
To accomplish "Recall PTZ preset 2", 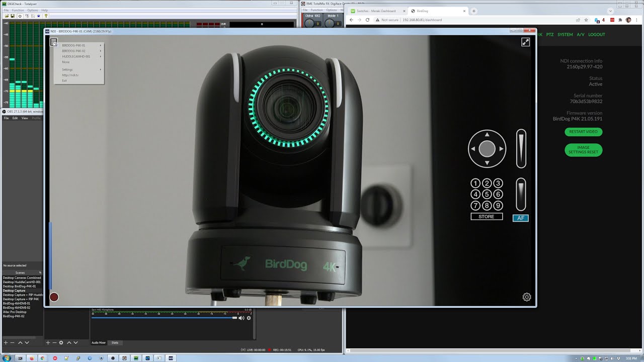I will [487, 184].
